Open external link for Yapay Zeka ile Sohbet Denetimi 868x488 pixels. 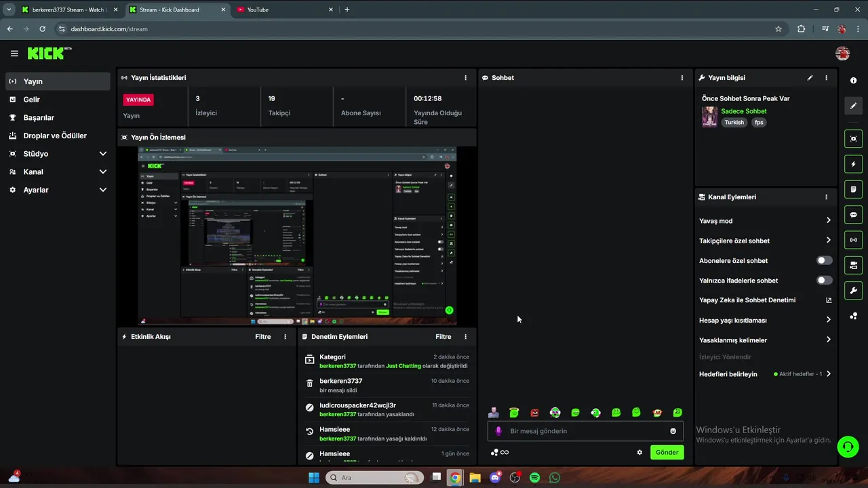point(829,300)
